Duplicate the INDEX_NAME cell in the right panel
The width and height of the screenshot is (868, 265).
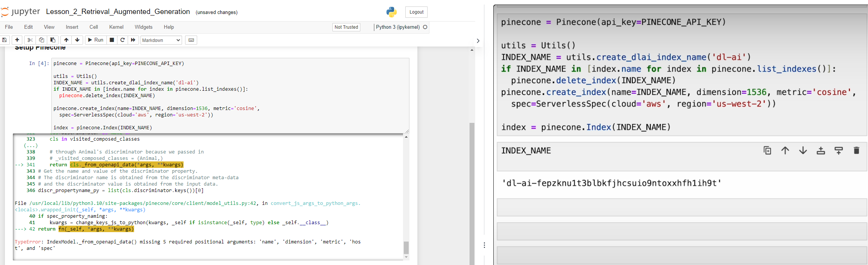pyautogui.click(x=767, y=150)
